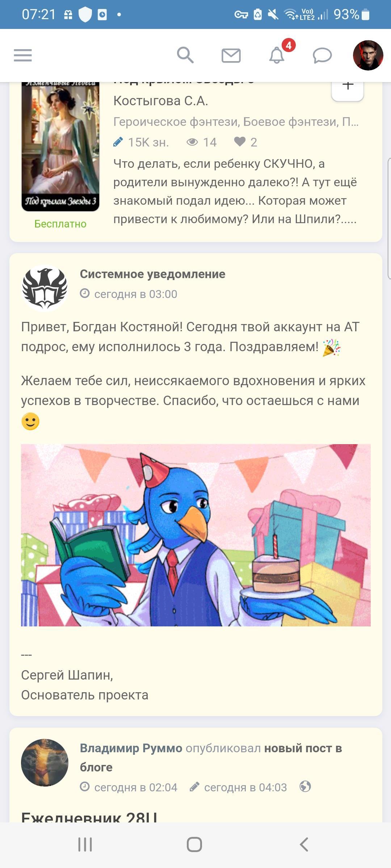Open Системное уведомление title

152,274
